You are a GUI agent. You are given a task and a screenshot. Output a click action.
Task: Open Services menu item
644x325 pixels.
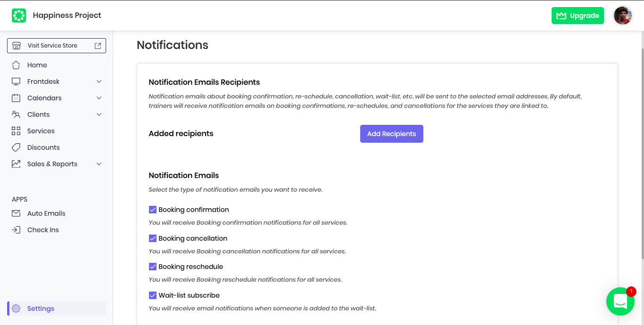tap(57, 131)
